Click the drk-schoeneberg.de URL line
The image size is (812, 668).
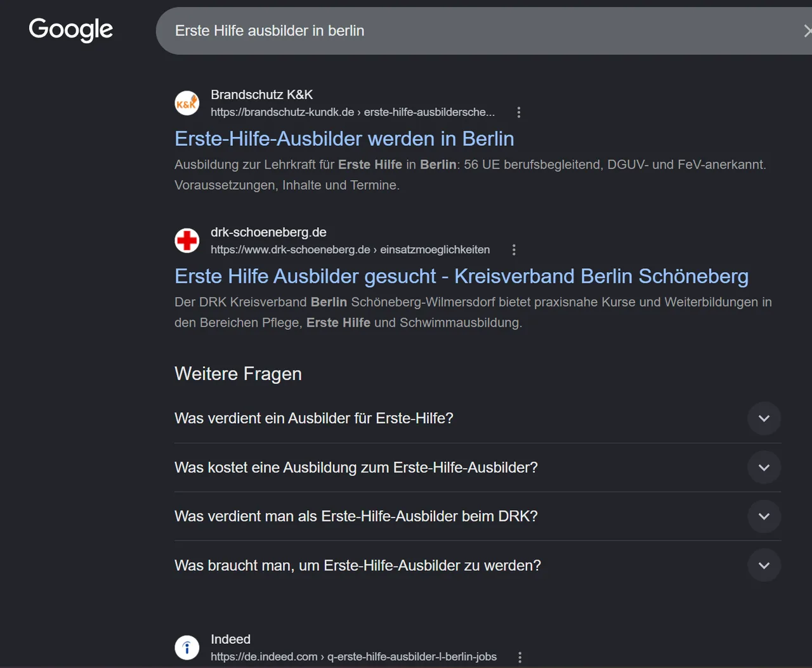(x=350, y=250)
